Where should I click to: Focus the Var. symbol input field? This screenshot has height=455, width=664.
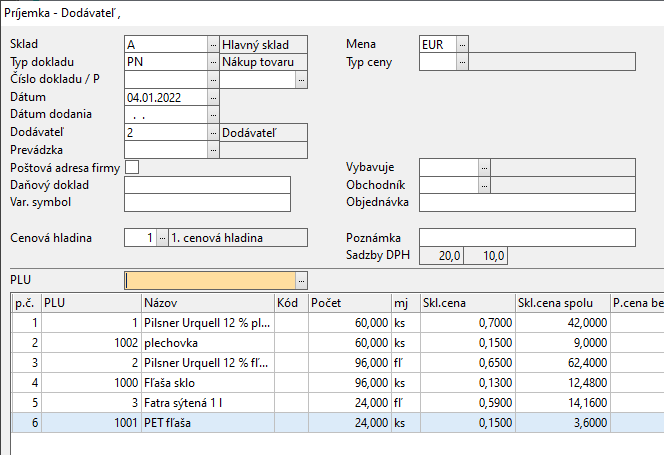(x=207, y=203)
